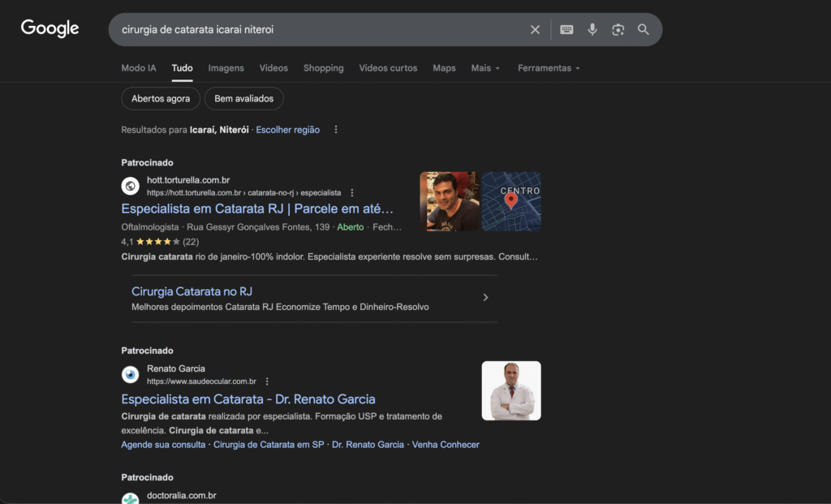Switch to the Imagens tab

[x=226, y=68]
